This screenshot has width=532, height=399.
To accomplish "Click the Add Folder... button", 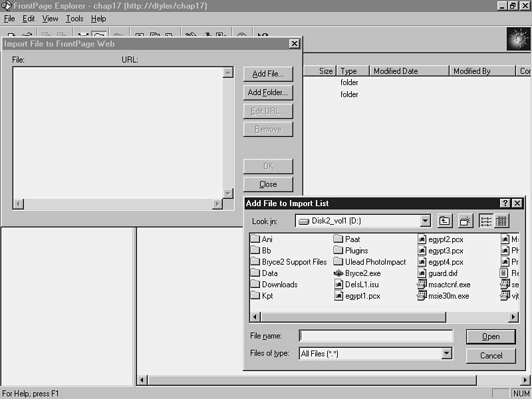I will click(x=268, y=92).
